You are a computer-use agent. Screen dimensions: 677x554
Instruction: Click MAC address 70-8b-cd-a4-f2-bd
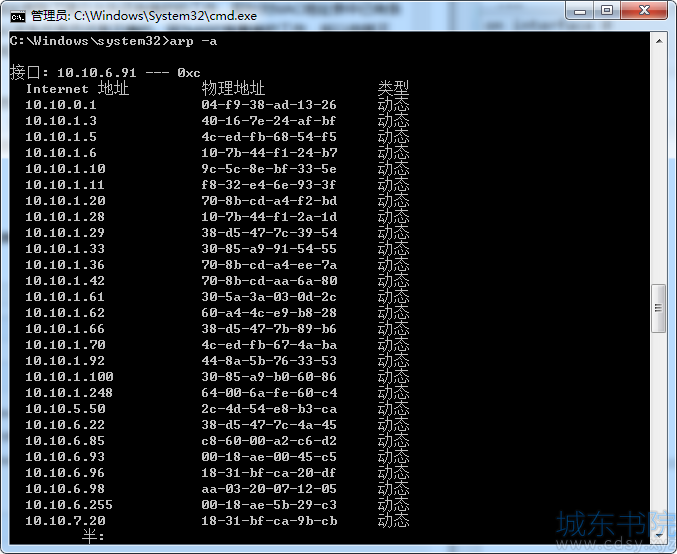pos(269,201)
